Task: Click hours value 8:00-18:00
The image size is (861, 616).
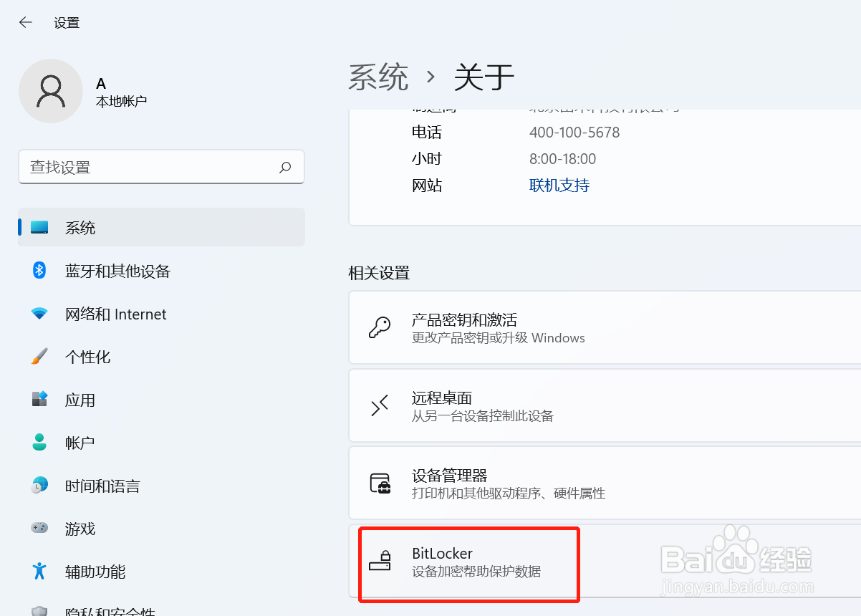Action: [562, 159]
